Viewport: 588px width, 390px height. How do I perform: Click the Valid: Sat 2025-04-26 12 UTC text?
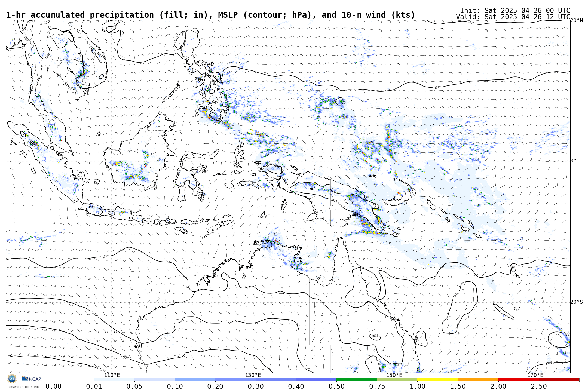click(513, 17)
